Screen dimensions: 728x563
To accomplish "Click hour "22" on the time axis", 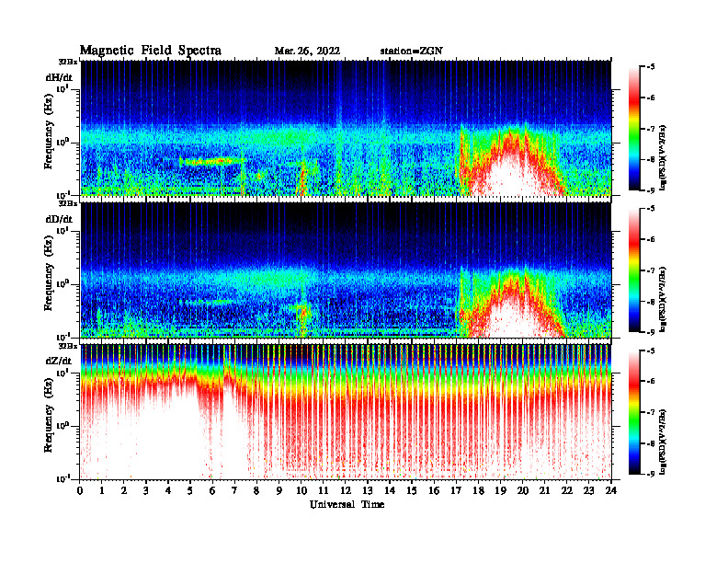I will 566,490.
